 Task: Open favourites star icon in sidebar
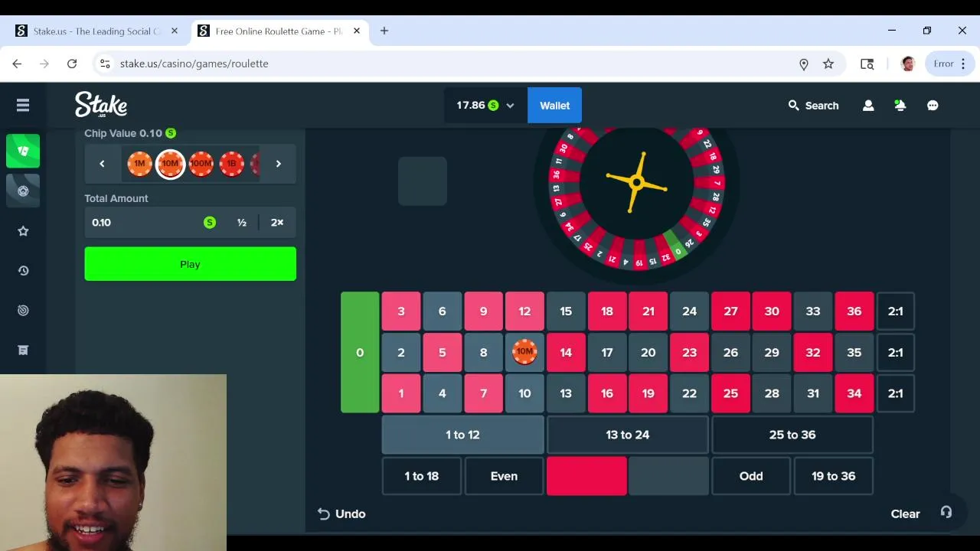click(23, 231)
